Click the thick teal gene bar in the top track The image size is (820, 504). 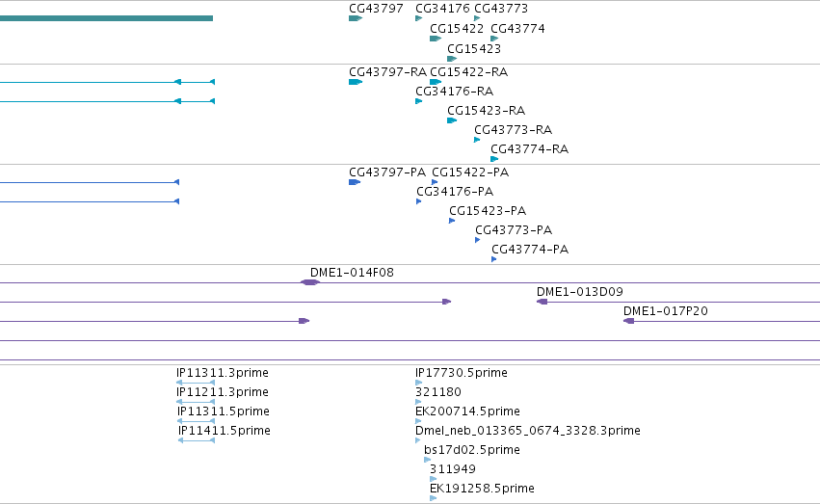106,18
